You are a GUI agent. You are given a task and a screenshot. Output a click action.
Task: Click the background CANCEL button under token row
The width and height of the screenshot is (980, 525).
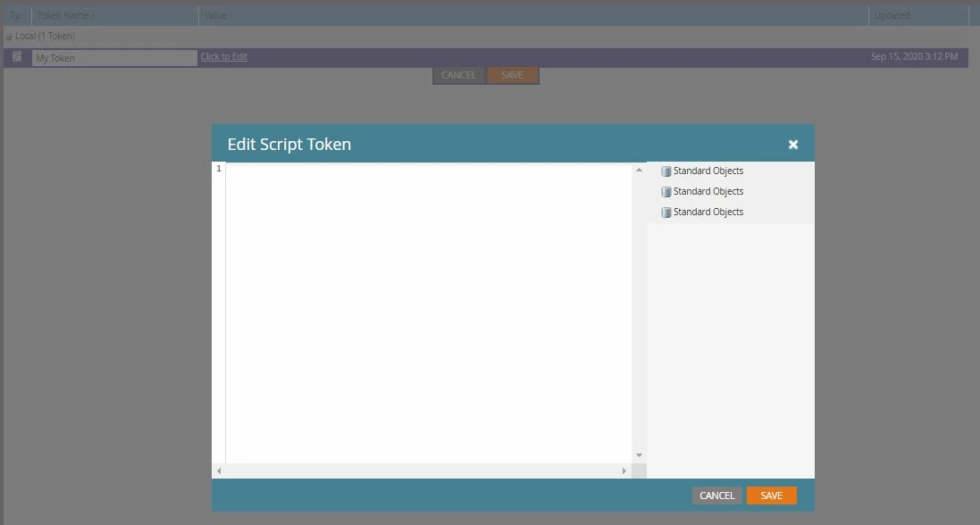click(459, 75)
